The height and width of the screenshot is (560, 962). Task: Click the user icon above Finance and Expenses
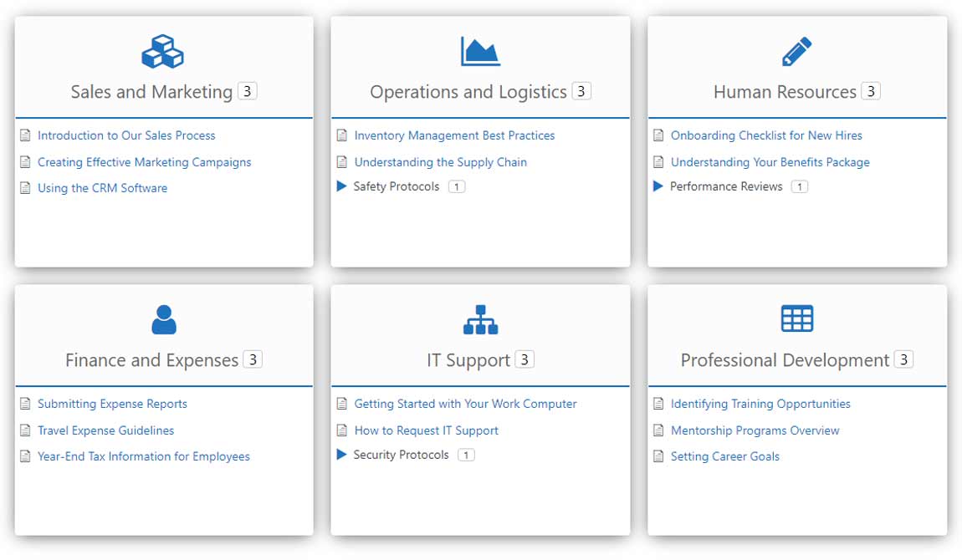click(x=164, y=320)
